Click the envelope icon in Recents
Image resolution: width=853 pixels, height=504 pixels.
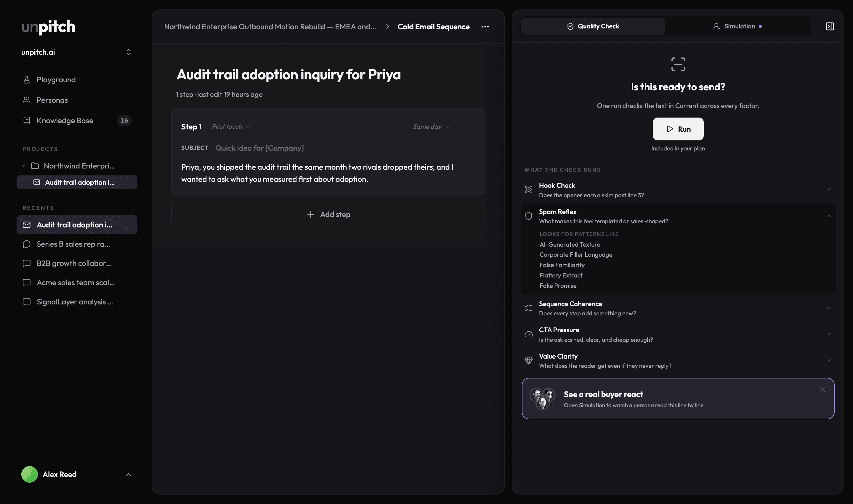point(26,225)
